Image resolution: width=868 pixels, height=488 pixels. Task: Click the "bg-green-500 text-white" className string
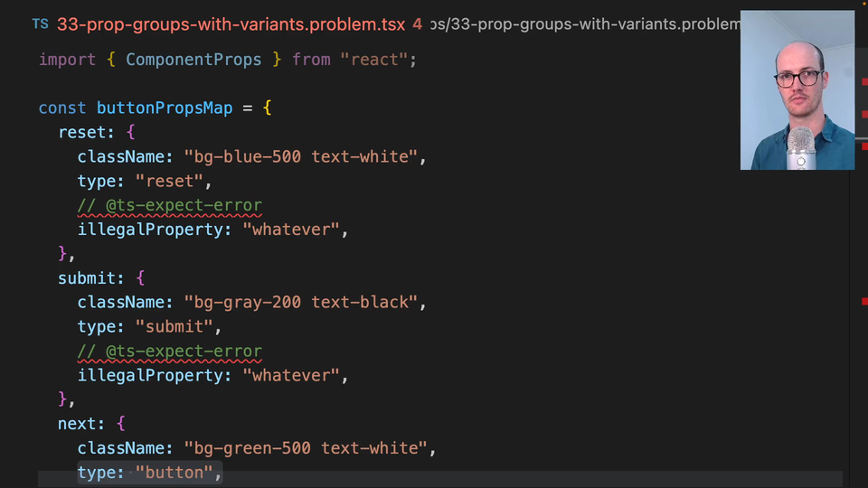(x=305, y=448)
